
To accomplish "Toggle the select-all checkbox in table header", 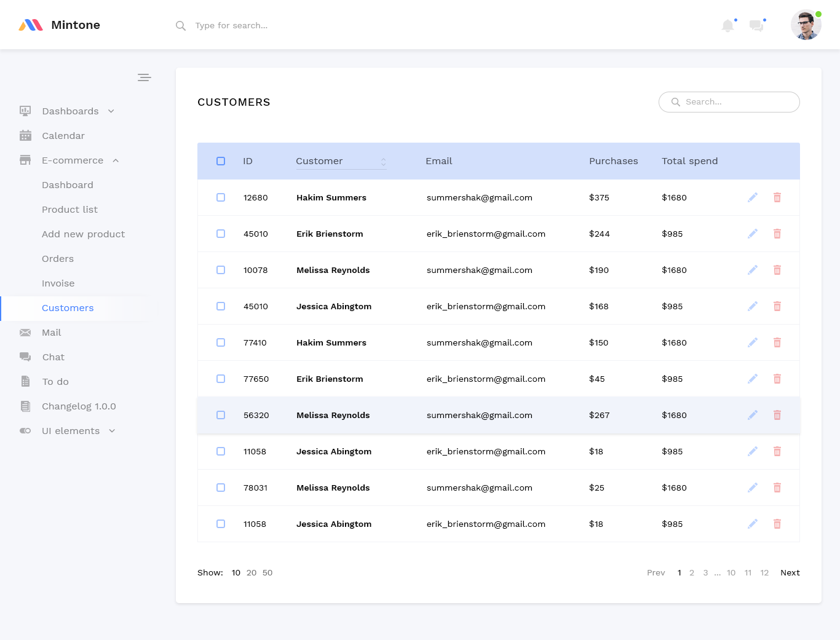I will click(x=221, y=161).
